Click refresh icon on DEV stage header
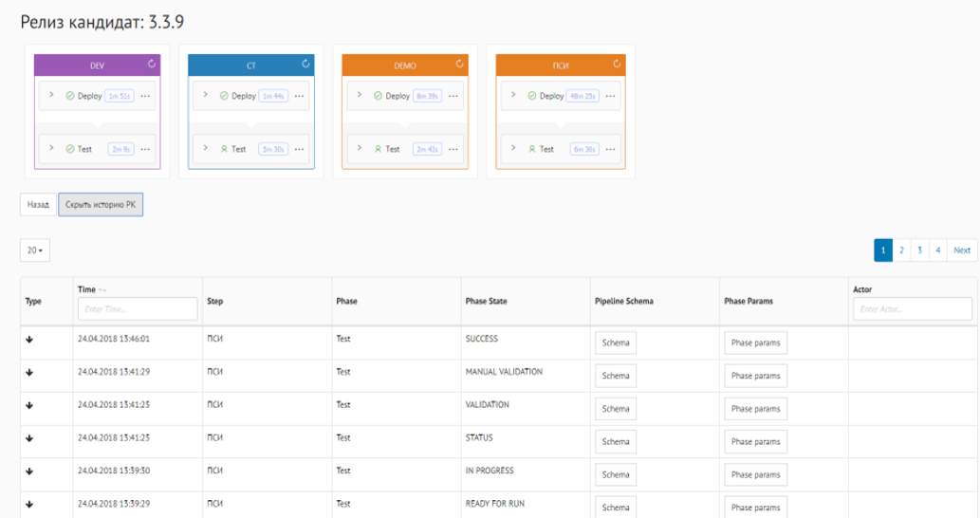The width and height of the screenshot is (980, 518). 152,65
